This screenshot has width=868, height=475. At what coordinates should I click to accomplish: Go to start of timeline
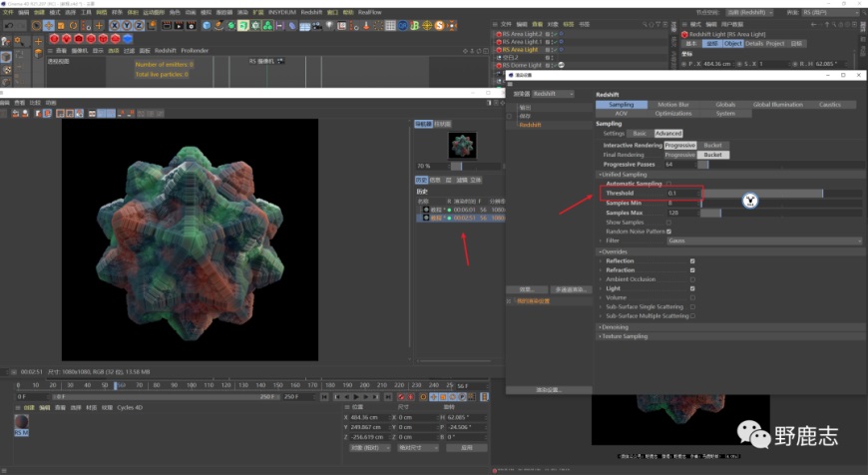click(324, 397)
